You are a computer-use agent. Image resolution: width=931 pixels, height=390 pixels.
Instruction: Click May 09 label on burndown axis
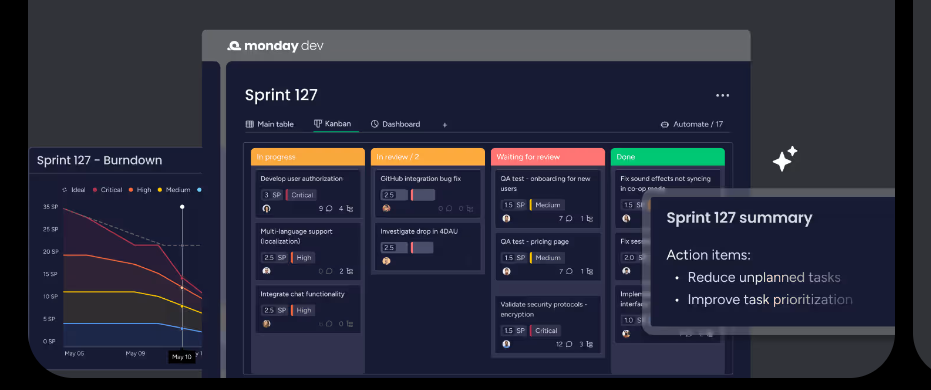[x=135, y=353]
